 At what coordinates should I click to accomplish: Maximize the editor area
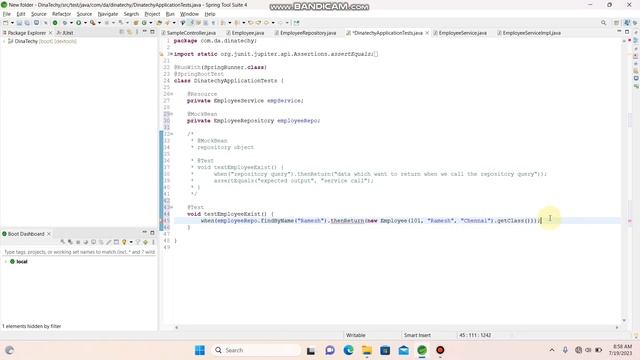point(627,32)
